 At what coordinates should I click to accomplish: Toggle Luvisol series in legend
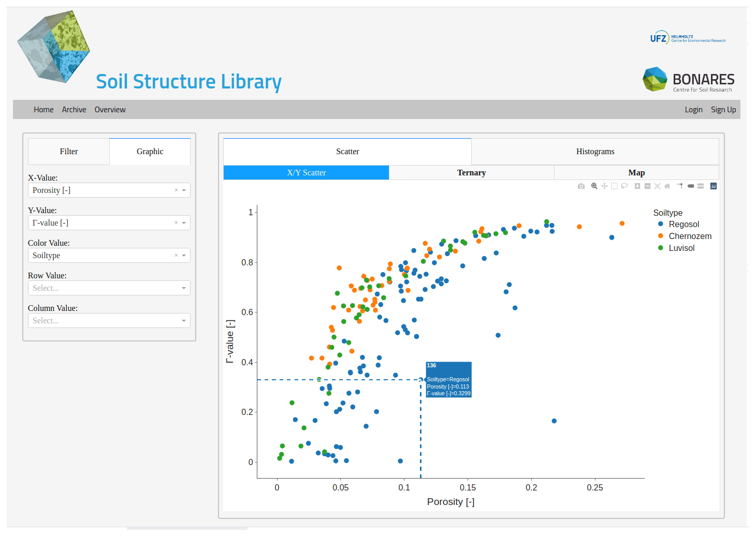pyautogui.click(x=681, y=248)
